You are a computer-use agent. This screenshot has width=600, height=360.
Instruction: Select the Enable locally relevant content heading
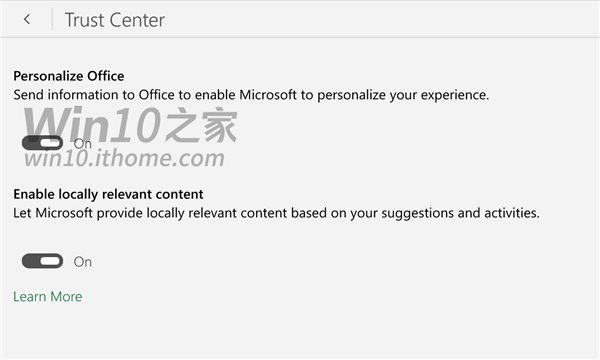108,194
